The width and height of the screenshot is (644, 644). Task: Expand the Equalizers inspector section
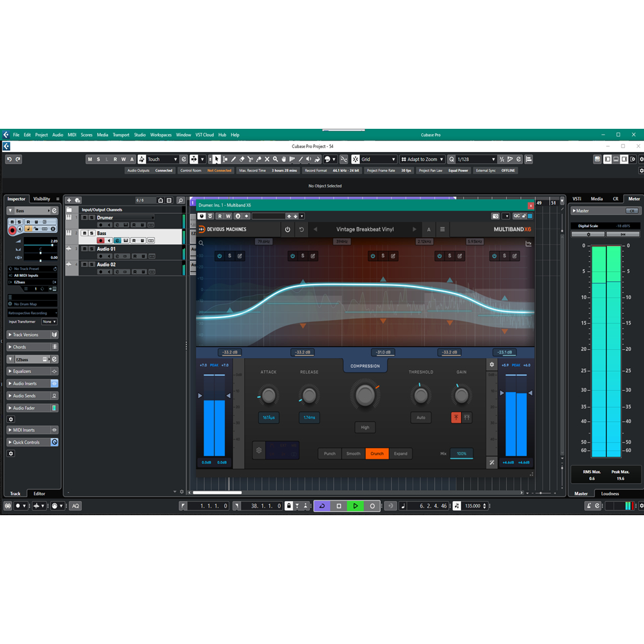coord(32,372)
